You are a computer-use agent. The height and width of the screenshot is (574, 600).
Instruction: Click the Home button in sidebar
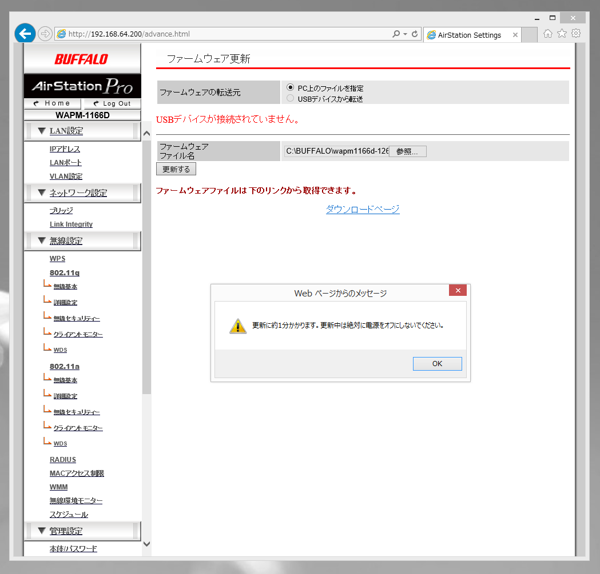[52, 103]
